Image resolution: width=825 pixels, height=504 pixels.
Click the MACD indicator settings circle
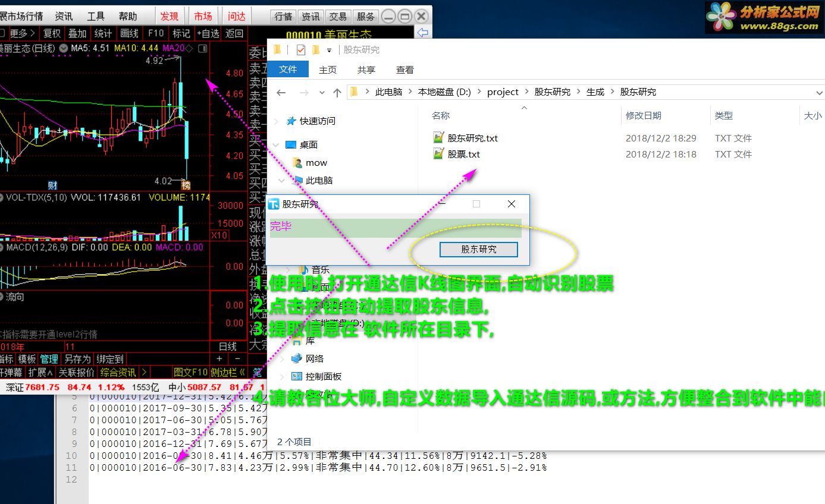coord(2,247)
